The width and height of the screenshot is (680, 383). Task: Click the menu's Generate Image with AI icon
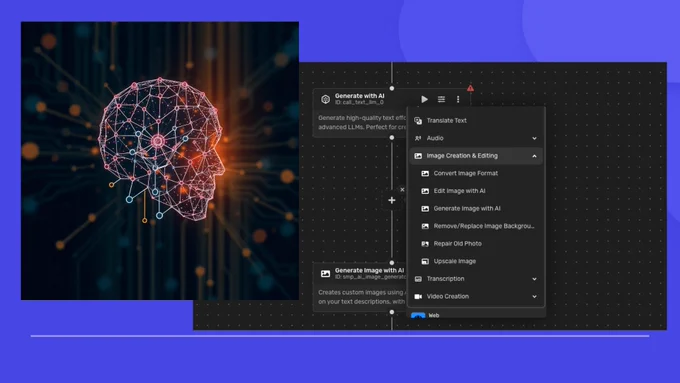[425, 209]
